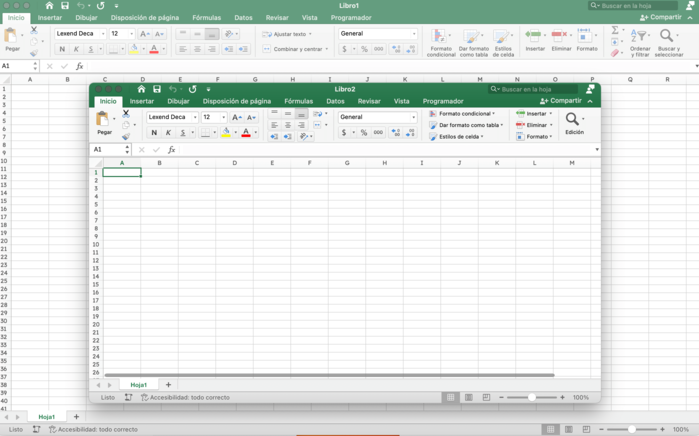This screenshot has width=699, height=436.
Task: Switch to Page Break preview in Libro2 status bar
Action: [486, 397]
